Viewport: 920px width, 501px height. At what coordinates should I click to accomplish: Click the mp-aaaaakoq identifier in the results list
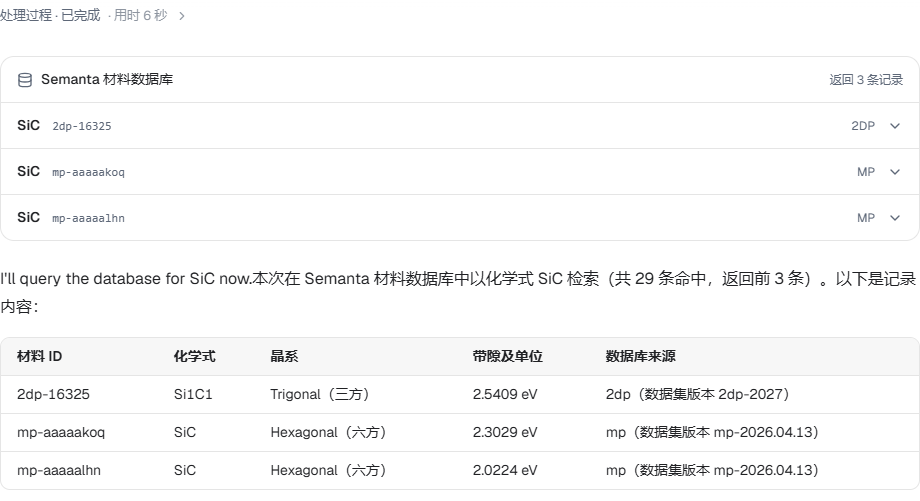(x=88, y=172)
